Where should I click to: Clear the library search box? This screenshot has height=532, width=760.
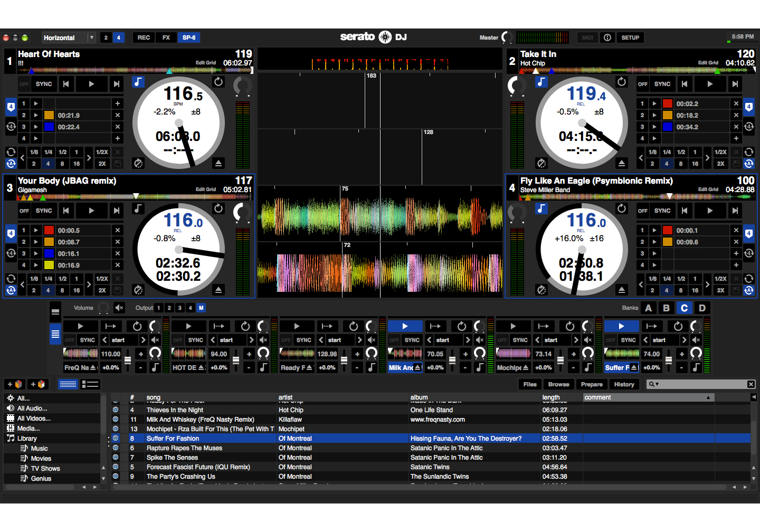click(x=751, y=384)
